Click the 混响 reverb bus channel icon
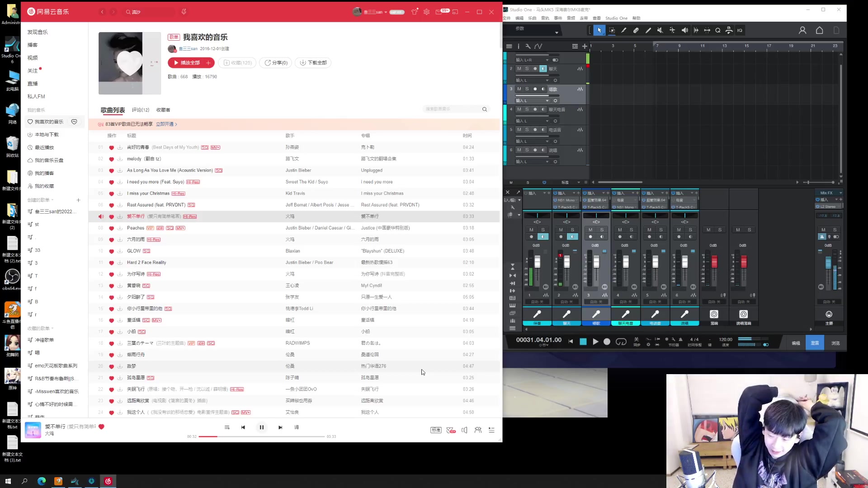 [714, 314]
